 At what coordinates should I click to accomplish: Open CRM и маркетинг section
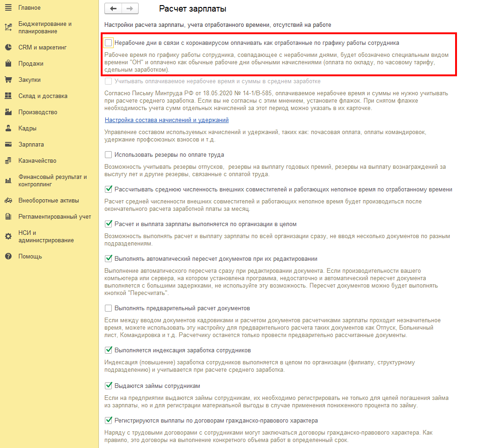coord(43,47)
